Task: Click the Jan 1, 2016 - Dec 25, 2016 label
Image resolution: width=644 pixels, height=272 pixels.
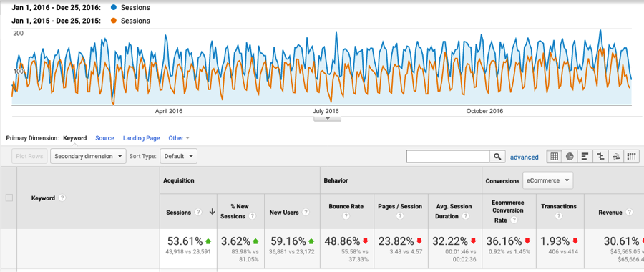Action: pyautogui.click(x=57, y=7)
